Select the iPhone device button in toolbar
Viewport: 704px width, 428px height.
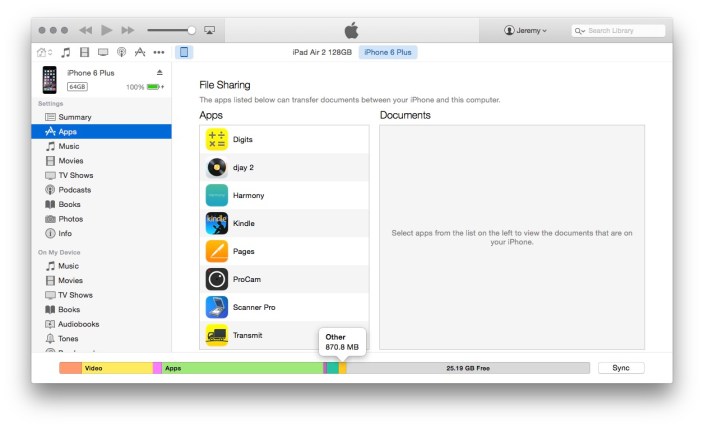pyautogui.click(x=184, y=52)
